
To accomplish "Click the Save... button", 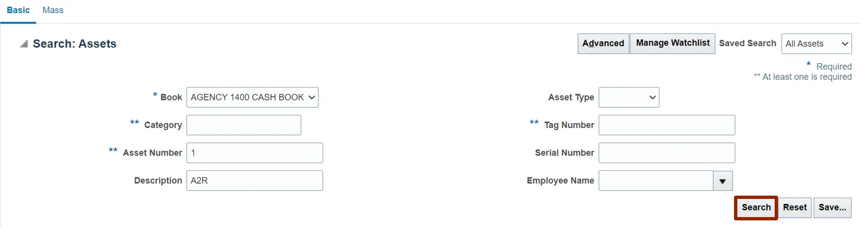I will [x=832, y=208].
